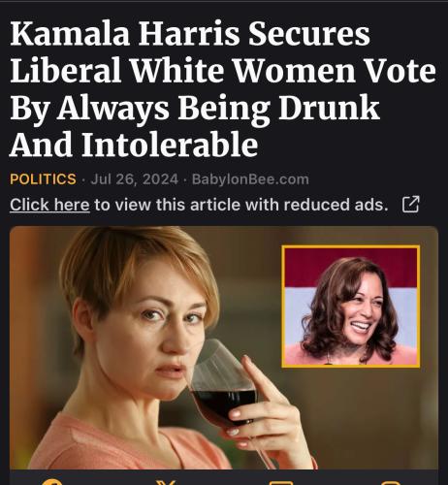
Task: Share article via X icon
Action: coord(166,483)
